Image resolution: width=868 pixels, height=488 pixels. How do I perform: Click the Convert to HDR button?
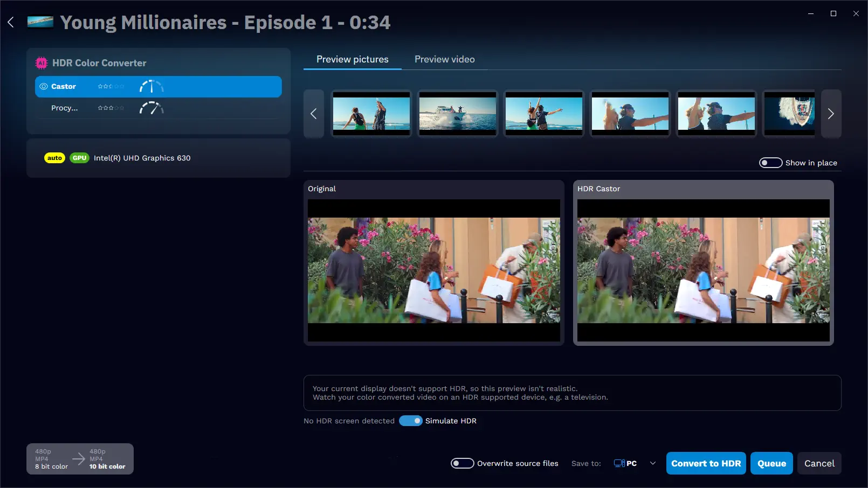coord(706,463)
